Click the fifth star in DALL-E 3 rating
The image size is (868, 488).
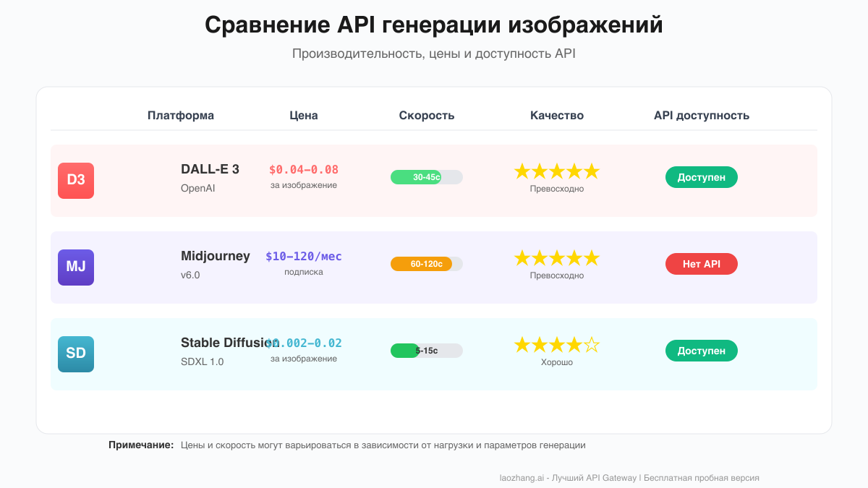[591, 171]
